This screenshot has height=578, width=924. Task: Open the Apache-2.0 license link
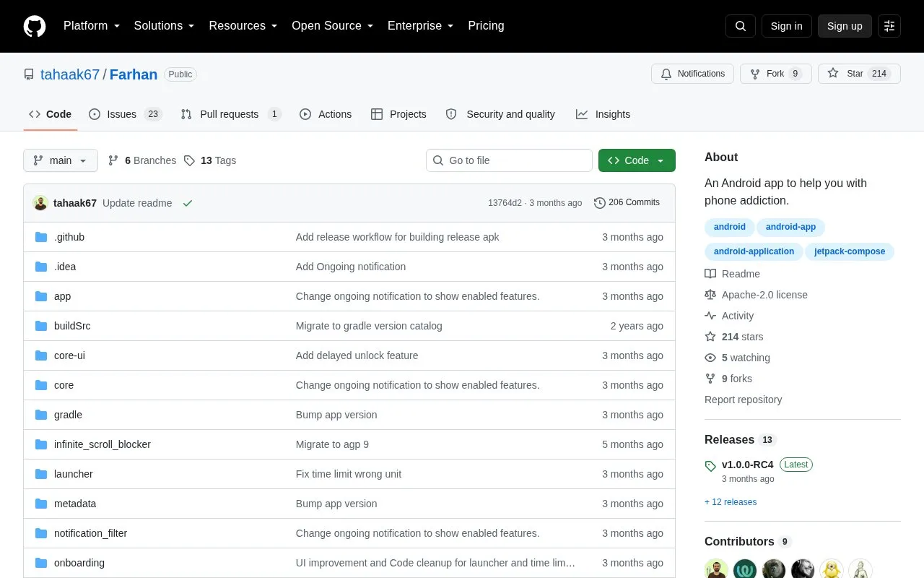(756, 295)
